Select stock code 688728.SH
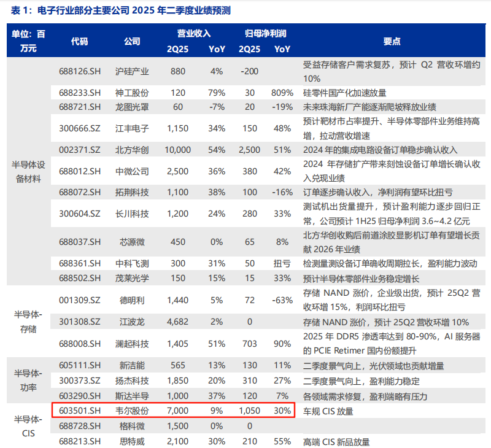Screen dimensions: 491x448 (80, 426)
